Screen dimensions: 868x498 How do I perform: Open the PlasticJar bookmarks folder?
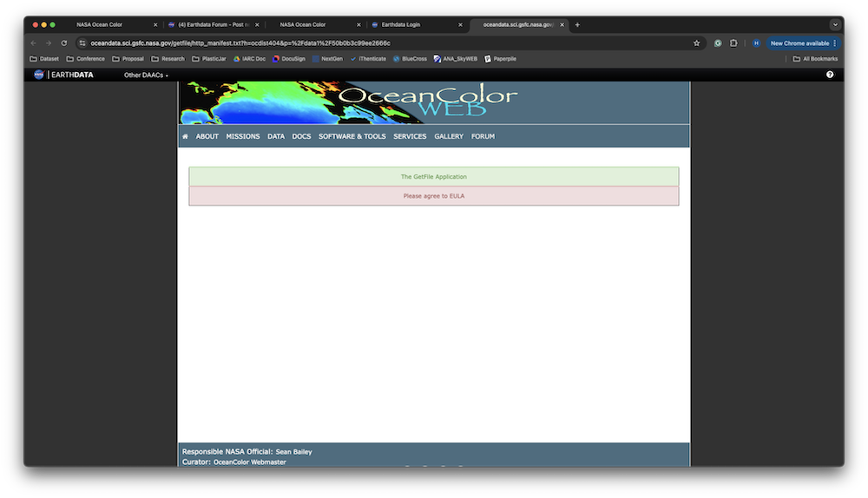click(208, 59)
